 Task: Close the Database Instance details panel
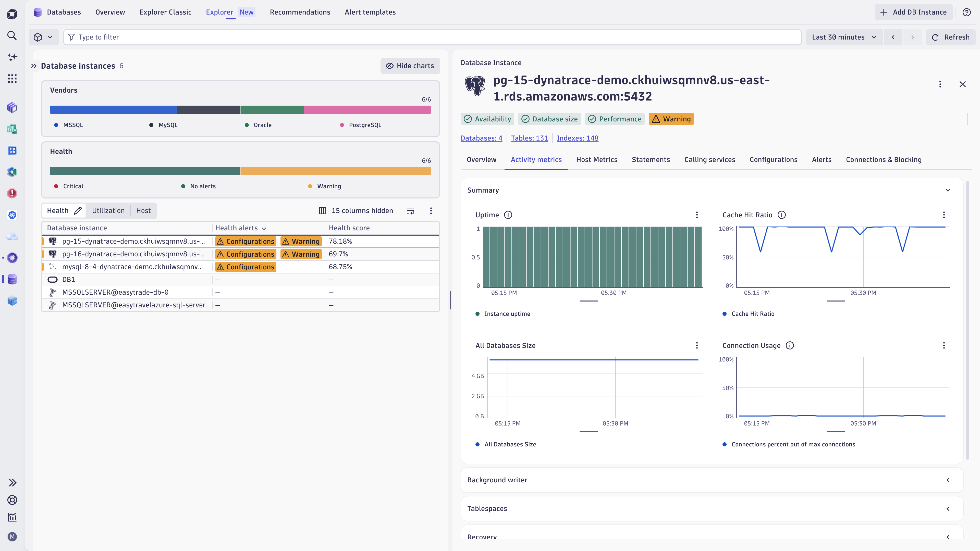[962, 84]
